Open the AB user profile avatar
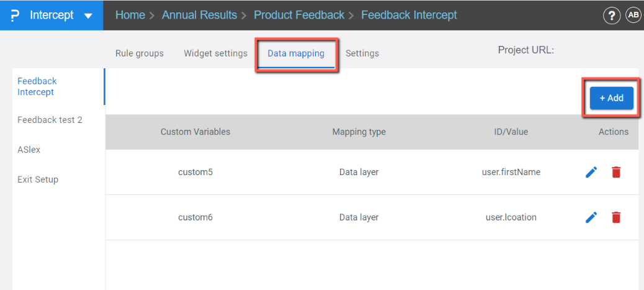 tap(633, 16)
